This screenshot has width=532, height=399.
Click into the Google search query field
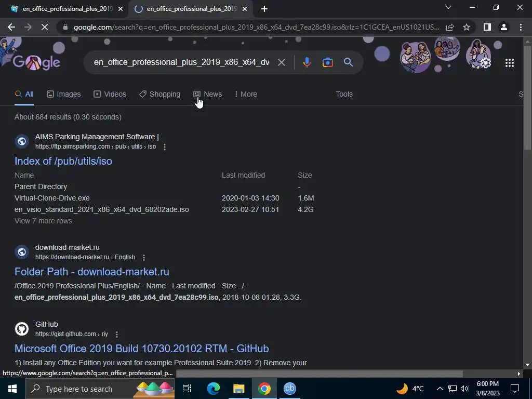point(181,62)
